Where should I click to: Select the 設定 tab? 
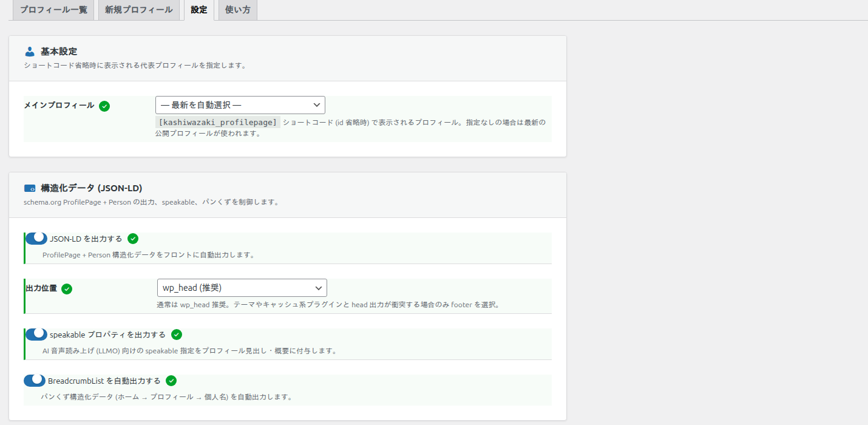click(198, 10)
